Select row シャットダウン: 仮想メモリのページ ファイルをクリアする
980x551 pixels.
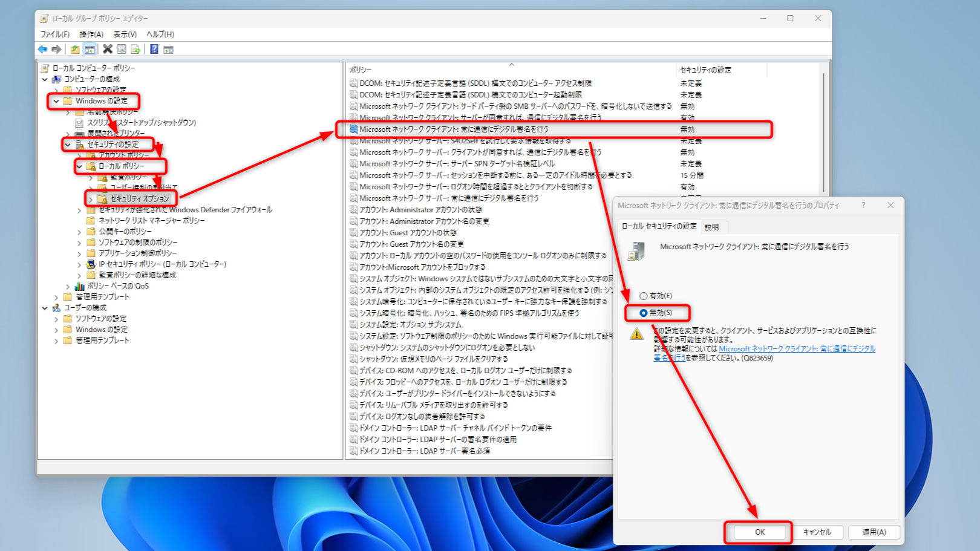click(433, 359)
